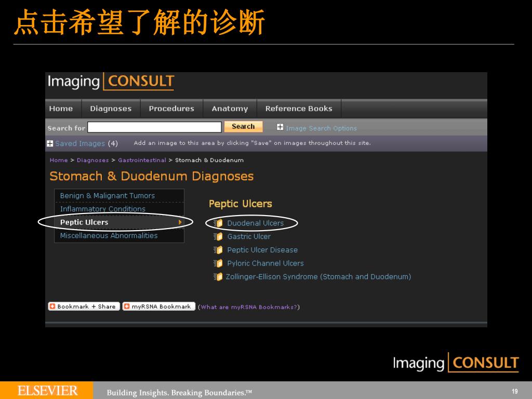Click the book icon beside Pyloric Channel Ulcers

tap(218, 263)
